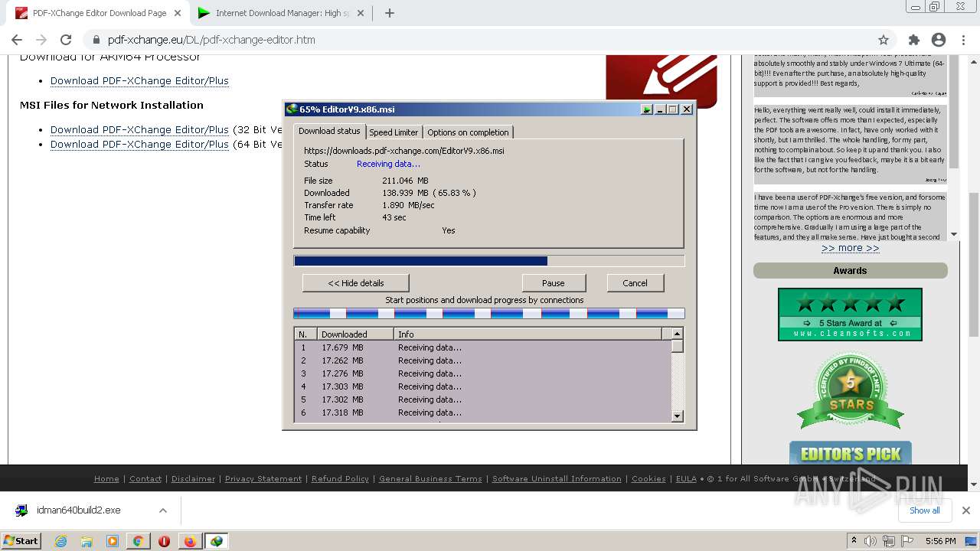This screenshot has height=551, width=980.
Task: Click the Info column header
Action: (528, 334)
